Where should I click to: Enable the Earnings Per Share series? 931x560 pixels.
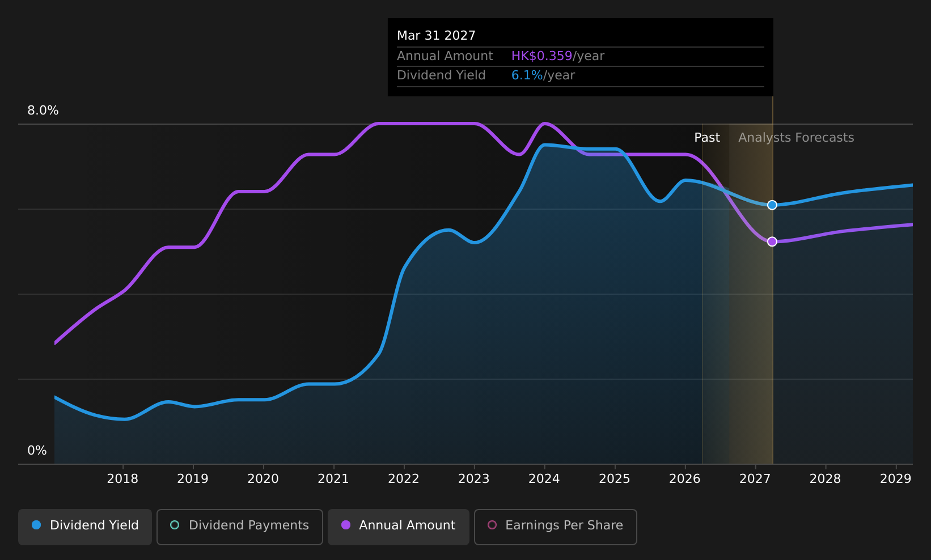click(x=556, y=527)
